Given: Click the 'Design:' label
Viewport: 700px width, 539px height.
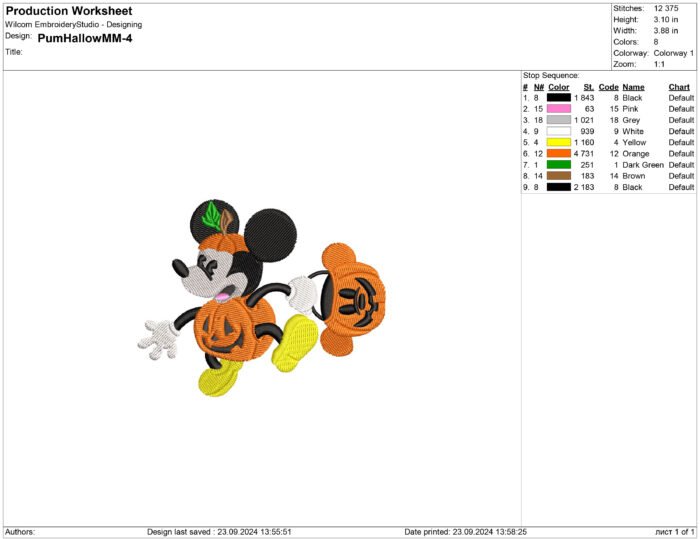Looking at the screenshot, I should click(18, 36).
